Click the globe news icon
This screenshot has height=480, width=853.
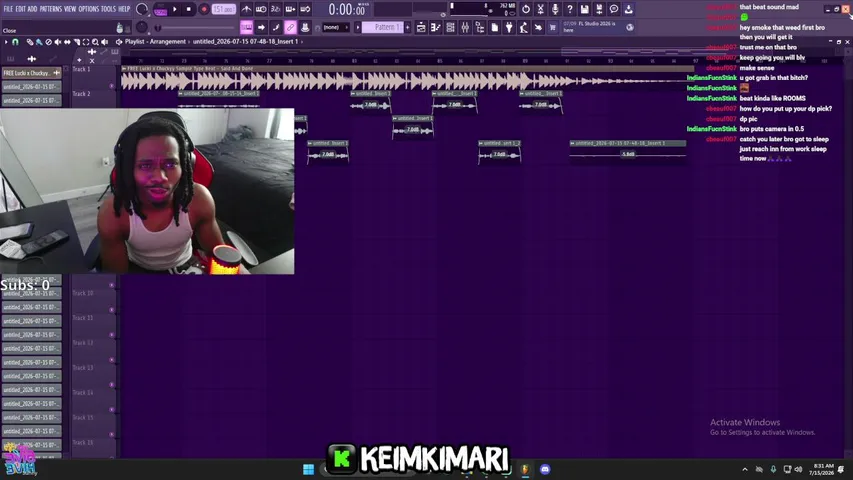click(630, 27)
